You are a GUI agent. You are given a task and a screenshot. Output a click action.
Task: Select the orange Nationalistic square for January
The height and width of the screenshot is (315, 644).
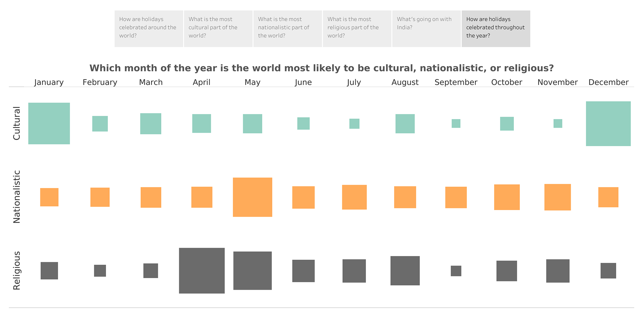click(x=49, y=197)
